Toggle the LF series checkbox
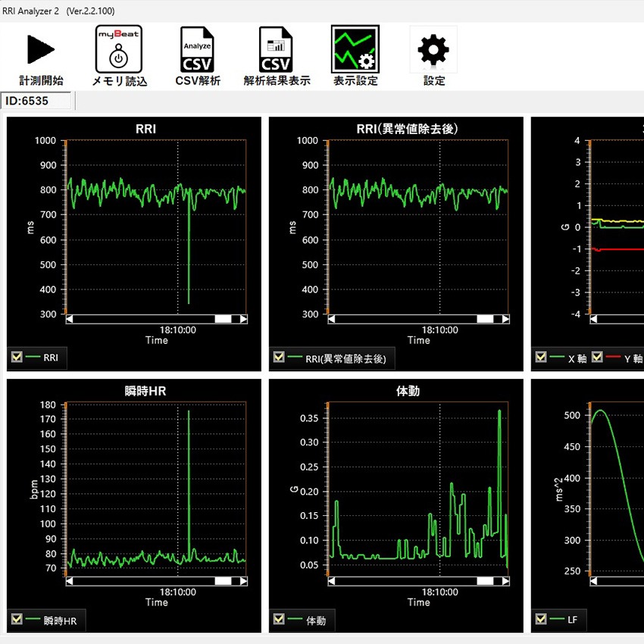Screen dimensions: 644x644 coord(542,619)
